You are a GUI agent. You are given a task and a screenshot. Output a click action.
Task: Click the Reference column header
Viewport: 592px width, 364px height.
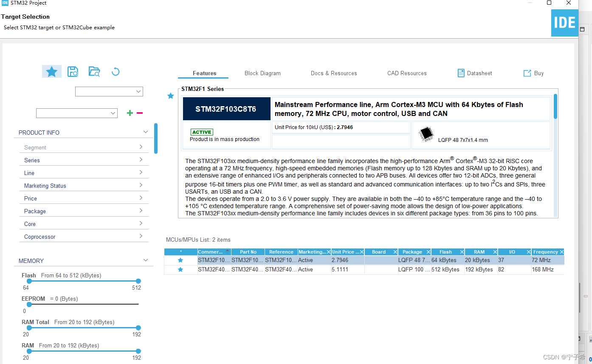point(281,252)
